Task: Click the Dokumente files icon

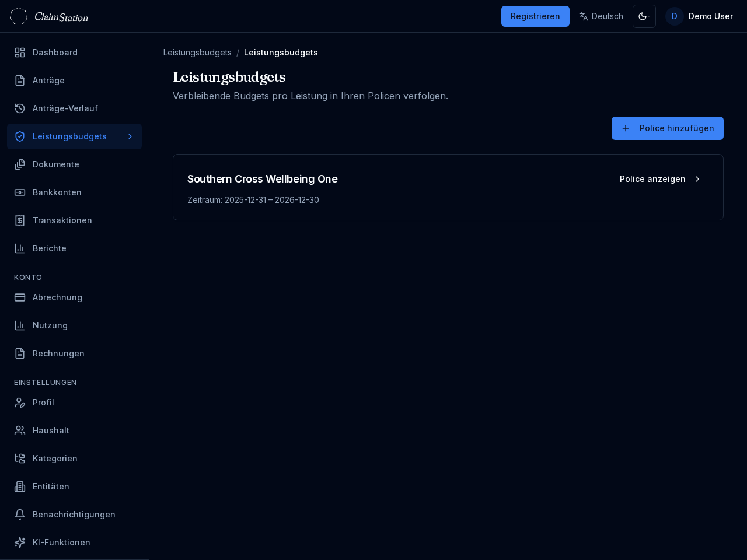Action: (20, 164)
